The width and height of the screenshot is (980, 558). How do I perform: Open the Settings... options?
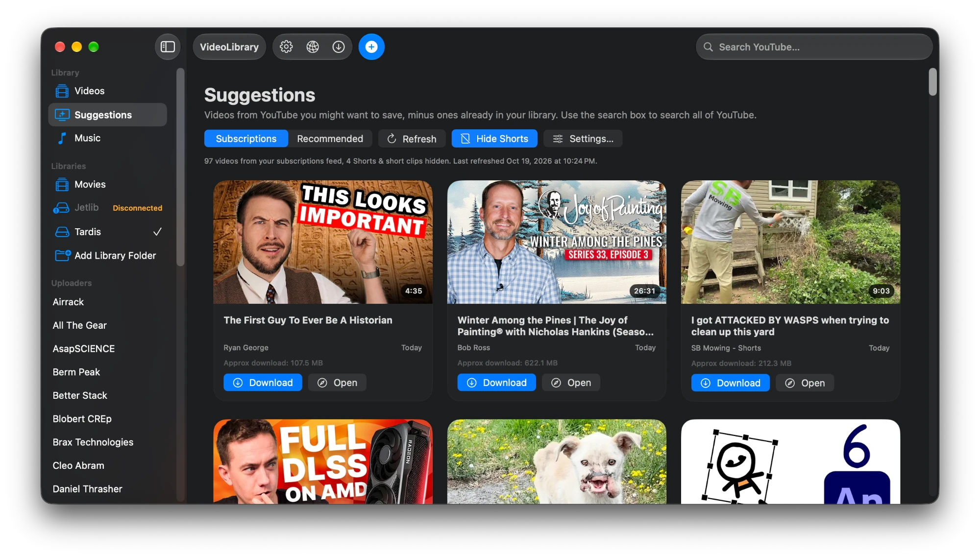click(x=583, y=139)
